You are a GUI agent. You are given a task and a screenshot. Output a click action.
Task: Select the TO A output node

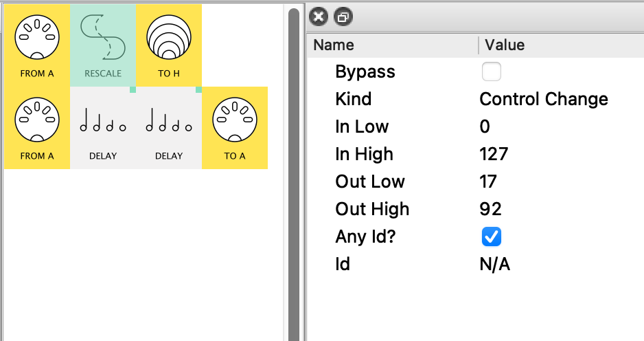235,128
